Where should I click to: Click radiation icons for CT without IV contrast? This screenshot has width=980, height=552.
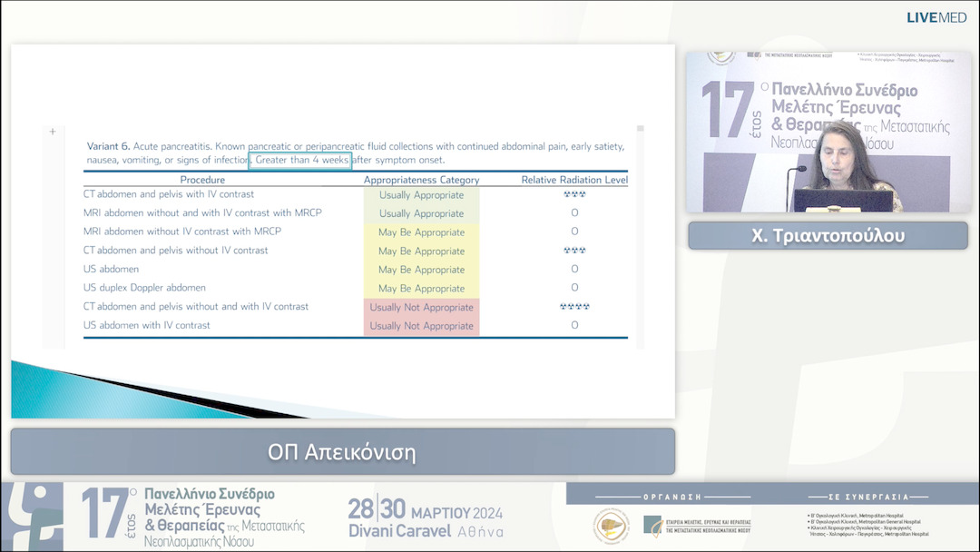[574, 251]
